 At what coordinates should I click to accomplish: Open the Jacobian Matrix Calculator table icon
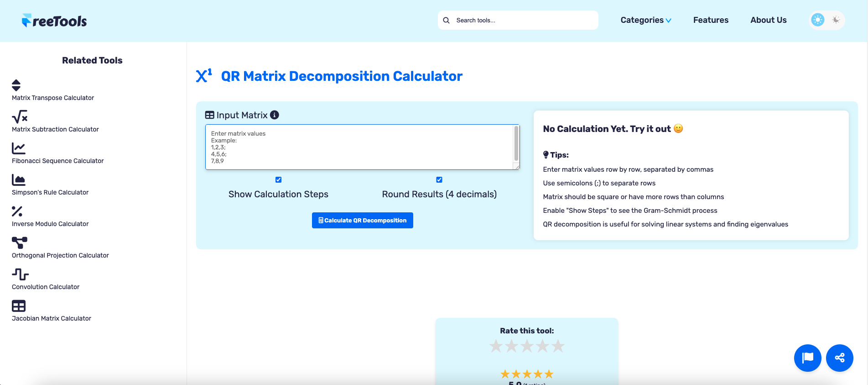(18, 306)
